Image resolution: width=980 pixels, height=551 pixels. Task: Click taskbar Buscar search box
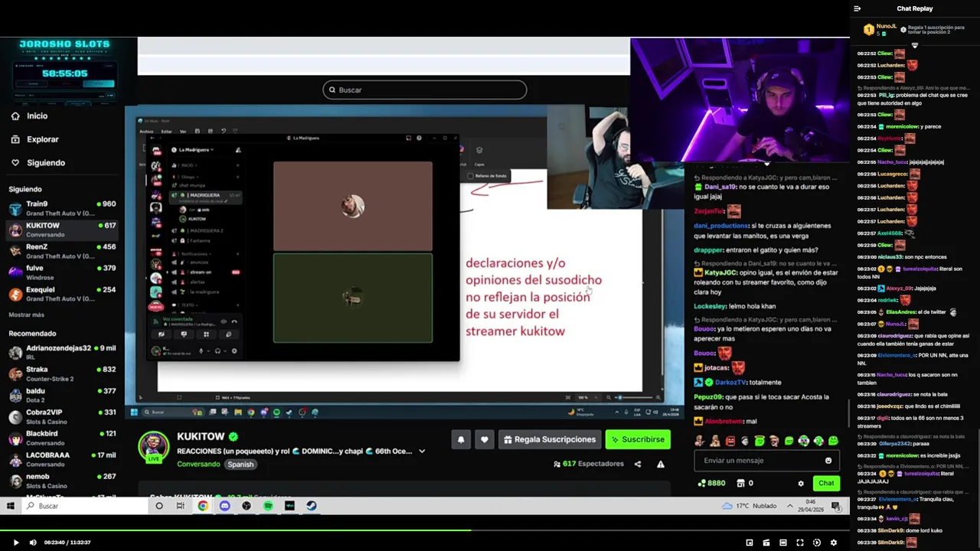83,506
